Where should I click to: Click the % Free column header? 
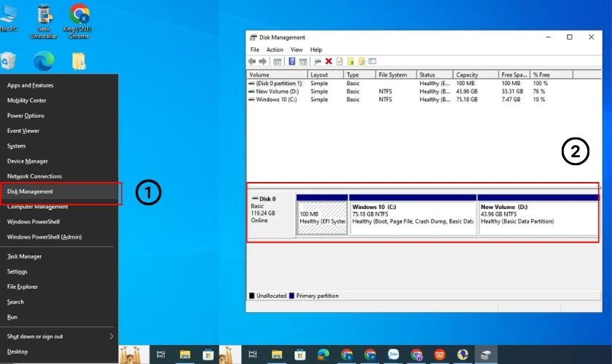coord(552,74)
